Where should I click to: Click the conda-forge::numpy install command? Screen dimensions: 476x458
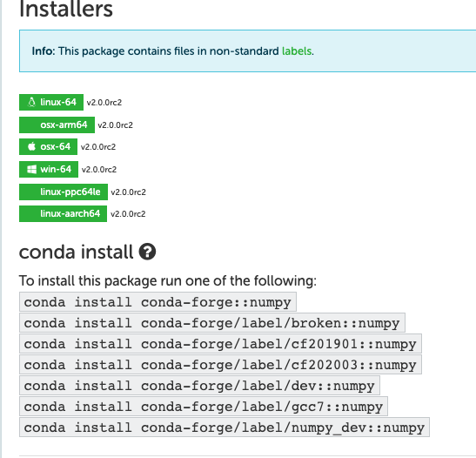tap(158, 302)
